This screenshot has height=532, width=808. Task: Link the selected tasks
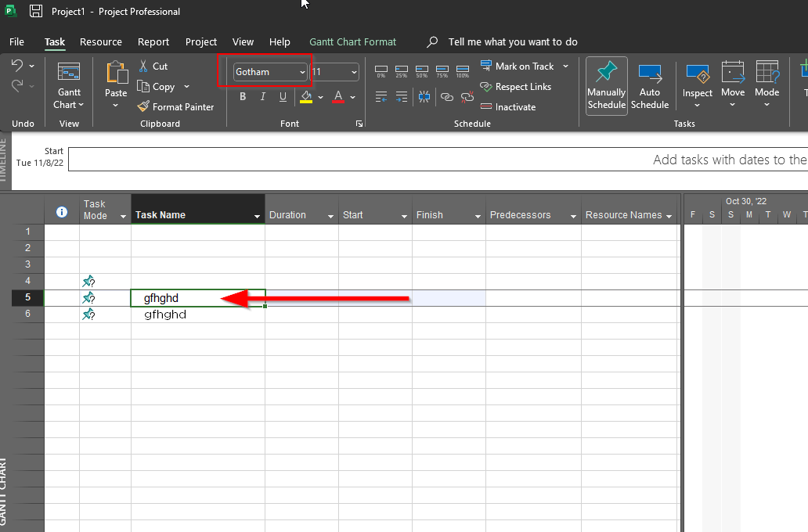[447, 97]
